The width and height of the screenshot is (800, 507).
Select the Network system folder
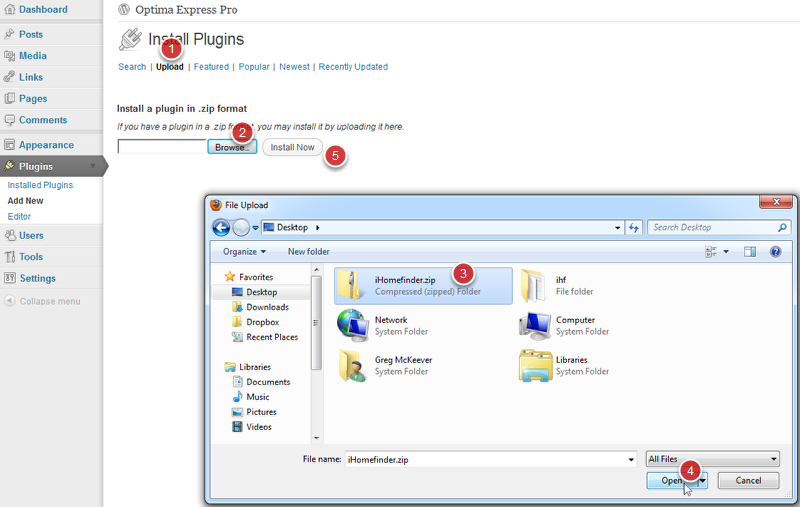[383, 325]
